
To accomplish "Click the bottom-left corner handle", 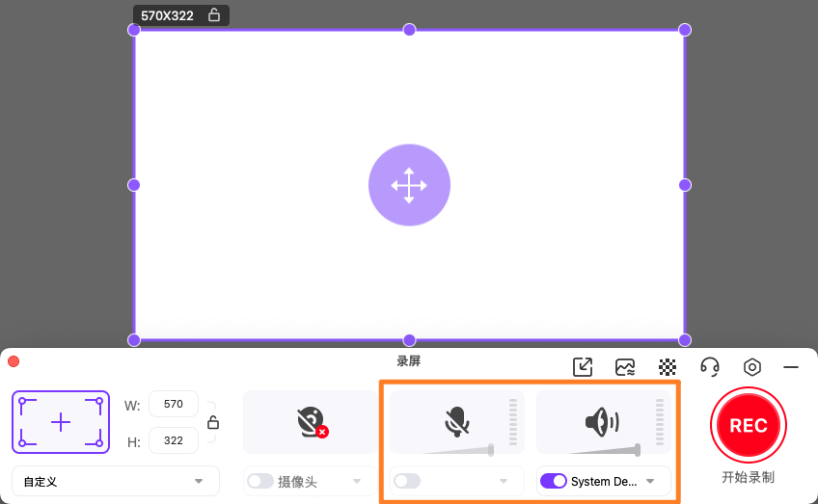I will (133, 340).
